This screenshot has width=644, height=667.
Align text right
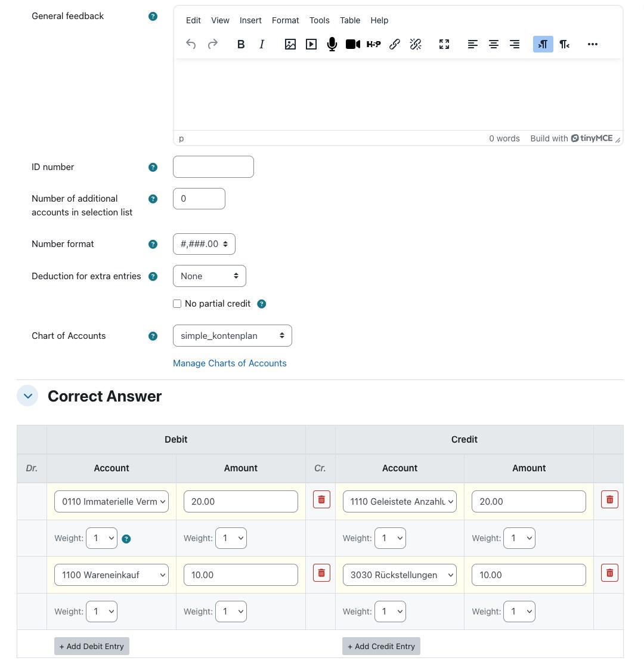tap(515, 44)
